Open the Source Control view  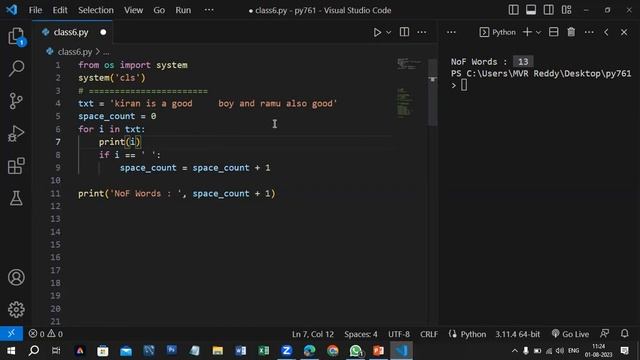point(16,101)
